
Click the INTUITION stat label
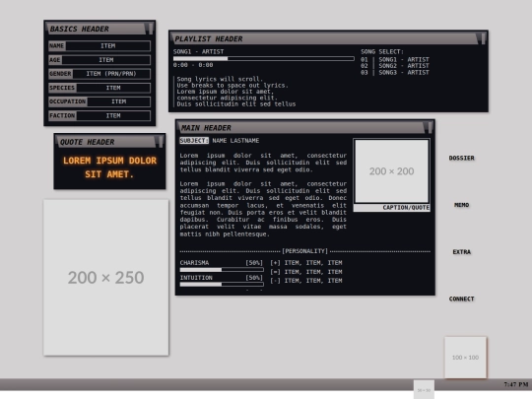196,278
